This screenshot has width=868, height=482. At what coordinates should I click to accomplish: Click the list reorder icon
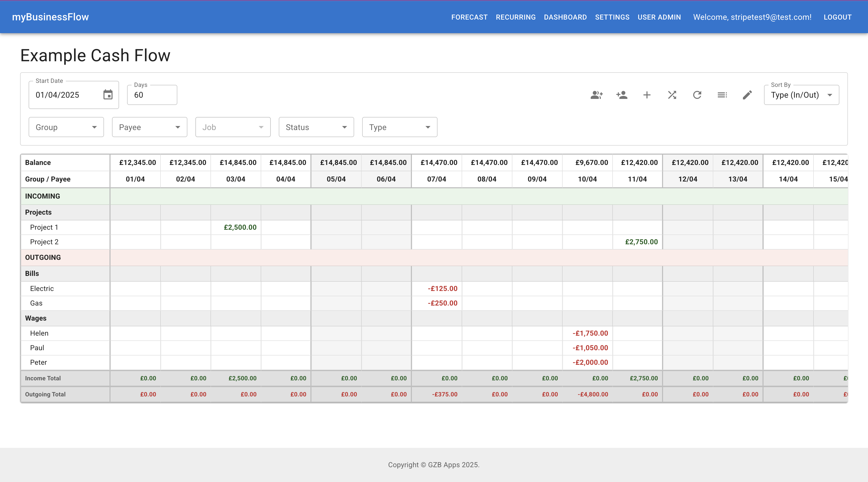click(x=722, y=95)
